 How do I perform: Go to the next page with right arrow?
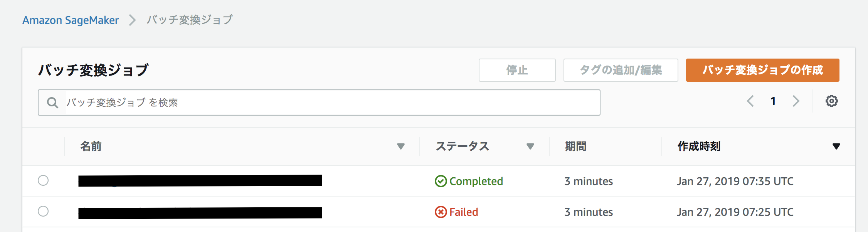pyautogui.click(x=796, y=101)
